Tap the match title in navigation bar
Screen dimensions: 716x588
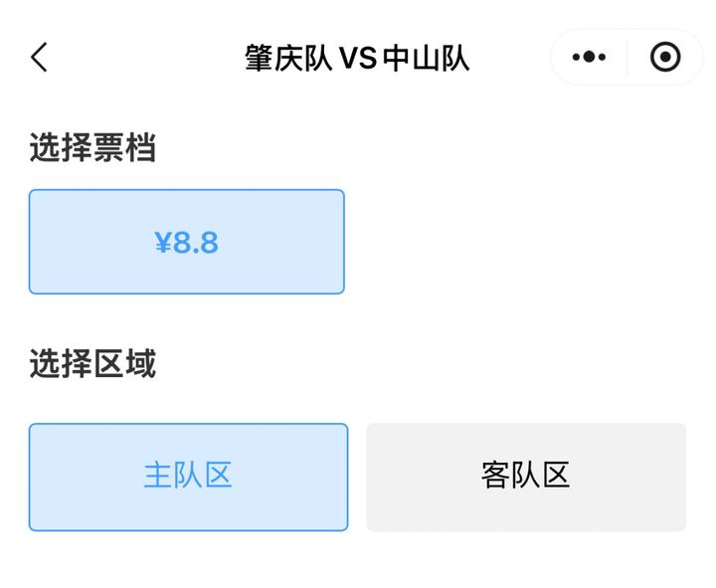click(x=357, y=59)
